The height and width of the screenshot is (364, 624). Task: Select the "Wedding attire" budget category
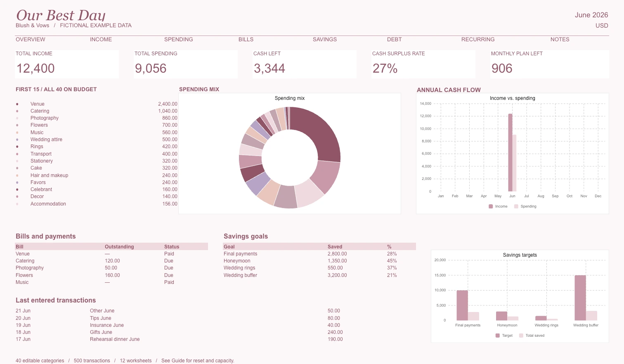(46, 139)
